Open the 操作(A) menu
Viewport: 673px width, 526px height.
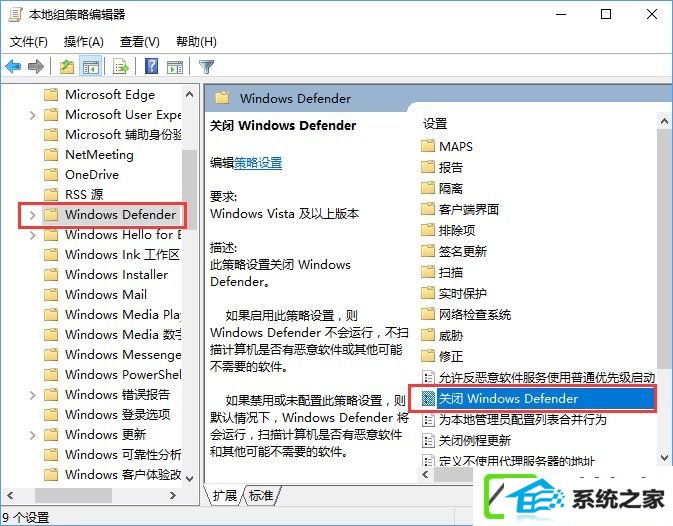pyautogui.click(x=84, y=42)
